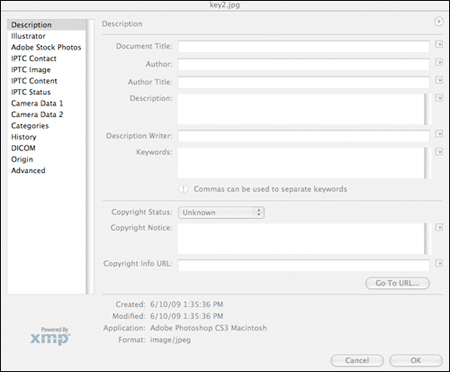Click the Cancel button
The image size is (450, 372).
click(357, 361)
